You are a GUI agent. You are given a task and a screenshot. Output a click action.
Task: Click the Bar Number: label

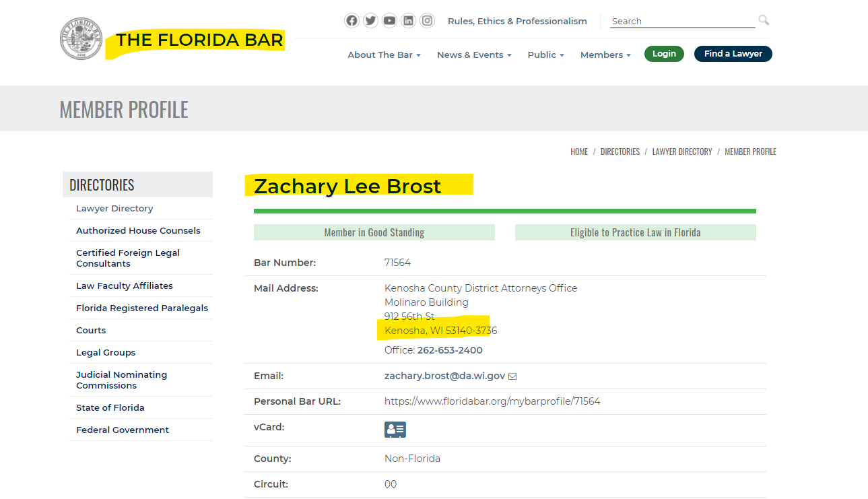[x=285, y=263]
